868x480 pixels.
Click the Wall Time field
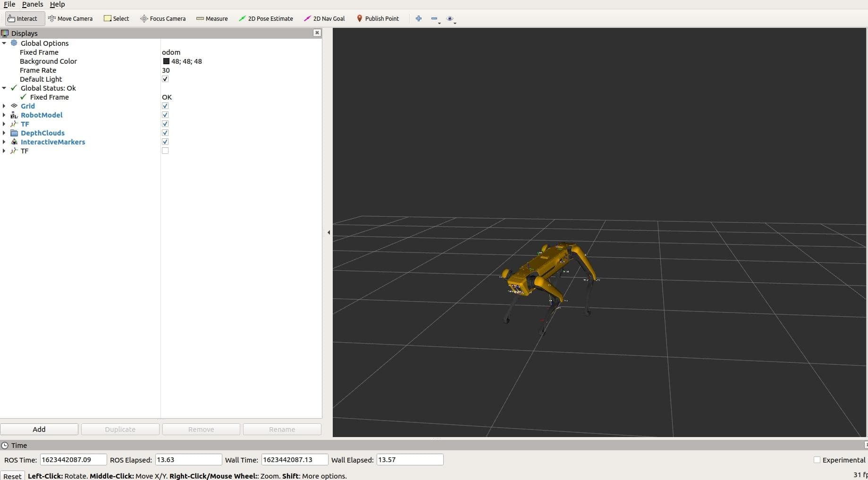click(x=295, y=460)
